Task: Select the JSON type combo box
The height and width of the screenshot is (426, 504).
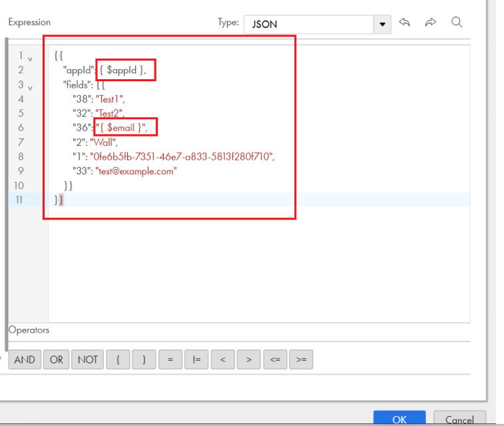Action: click(318, 25)
